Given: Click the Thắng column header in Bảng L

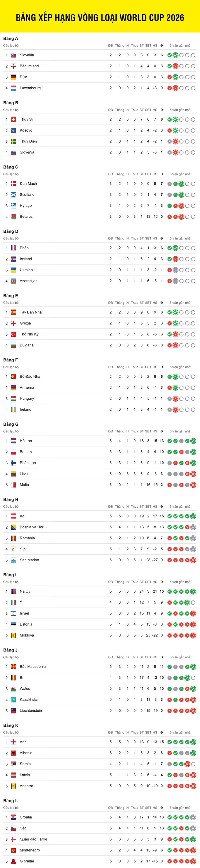Looking at the screenshot, I should 120,808.
